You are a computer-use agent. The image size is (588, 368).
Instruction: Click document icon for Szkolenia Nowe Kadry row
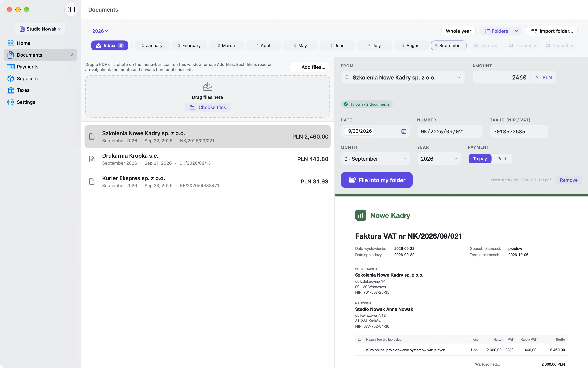(x=92, y=137)
